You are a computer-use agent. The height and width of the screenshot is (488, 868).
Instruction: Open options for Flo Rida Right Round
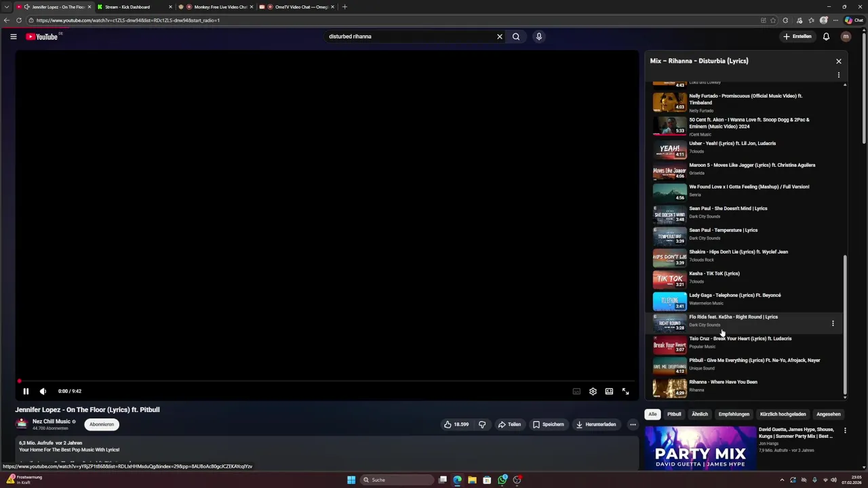(x=833, y=323)
